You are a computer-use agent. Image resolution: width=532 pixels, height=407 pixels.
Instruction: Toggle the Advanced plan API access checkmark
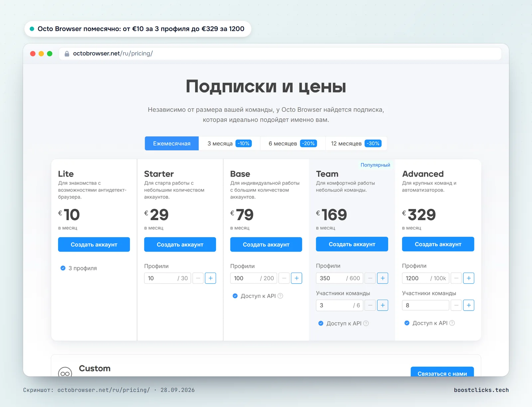point(407,323)
